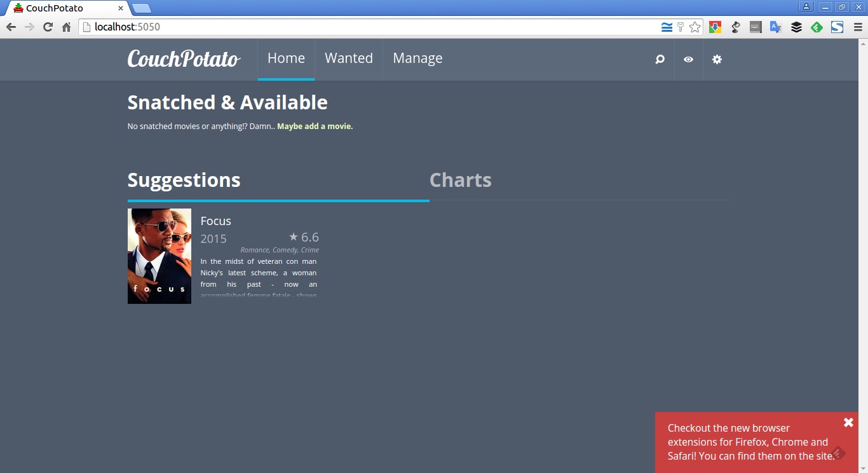
Task: Click the eye notifications icon
Action: click(x=688, y=59)
